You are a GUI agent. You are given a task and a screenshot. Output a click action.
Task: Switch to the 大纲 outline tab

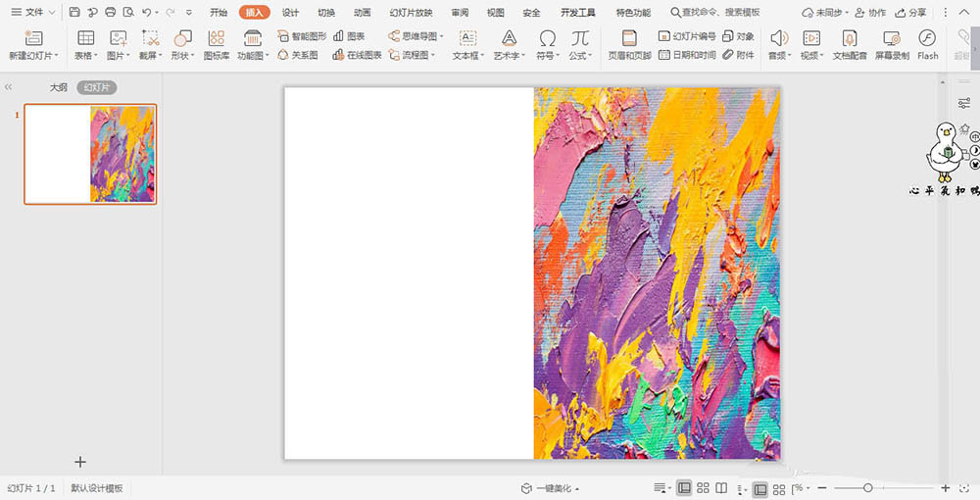pyautogui.click(x=59, y=87)
